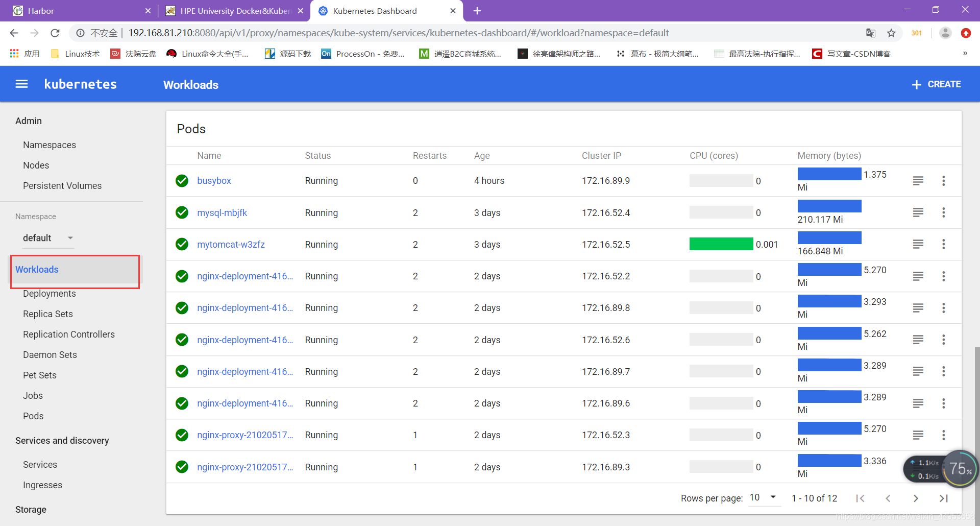Image resolution: width=980 pixels, height=526 pixels.
Task: Open actions menu for pod 172.16.89.8
Action: pyautogui.click(x=943, y=308)
